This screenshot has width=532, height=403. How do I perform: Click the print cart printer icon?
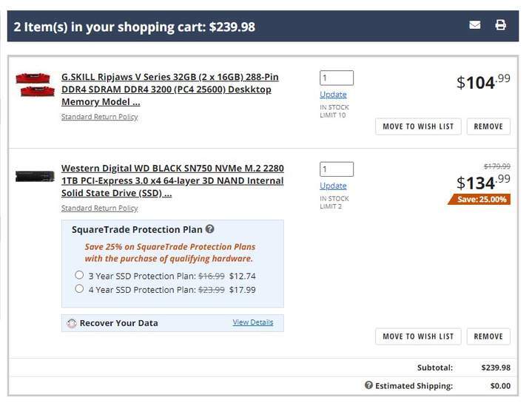coord(500,25)
